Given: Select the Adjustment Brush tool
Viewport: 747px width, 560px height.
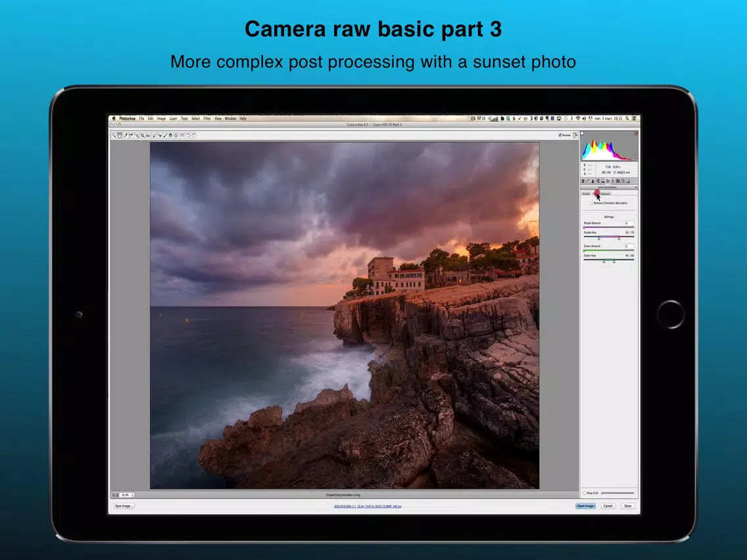Looking at the screenshot, I should click(165, 135).
